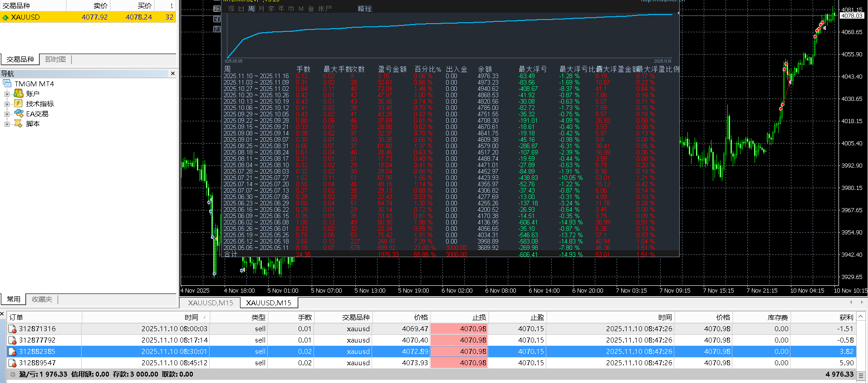Viewport: 868px width, 383px height.
Task: Click the EA交易 expert advisors icon
Action: 19,114
